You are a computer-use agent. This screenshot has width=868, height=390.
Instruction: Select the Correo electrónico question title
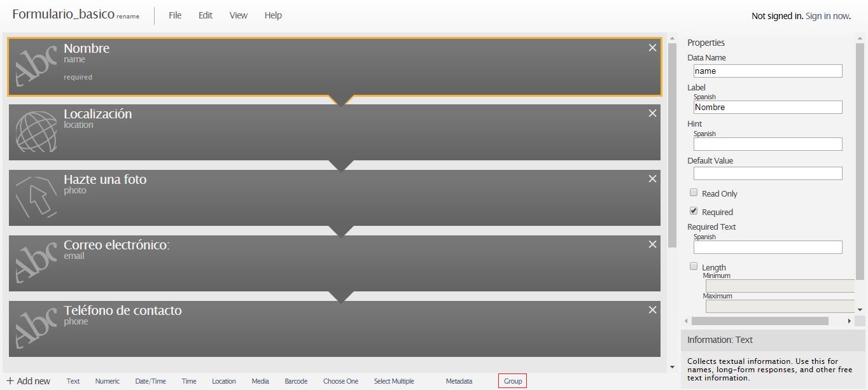tap(116, 245)
